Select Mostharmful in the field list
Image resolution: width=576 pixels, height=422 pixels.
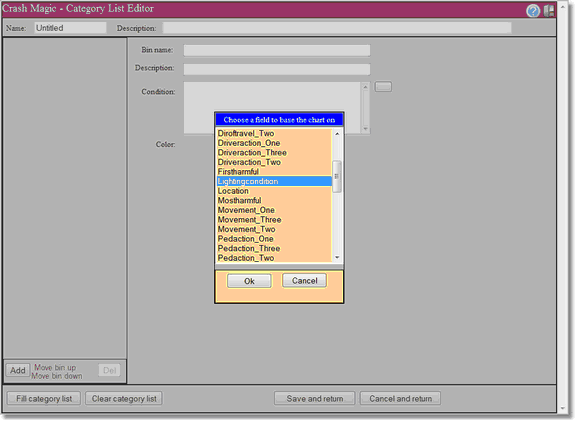pos(274,201)
